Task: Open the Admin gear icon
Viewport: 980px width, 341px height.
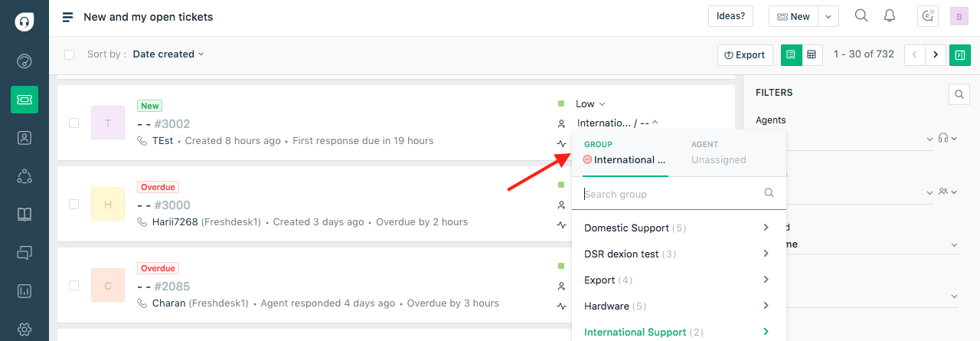Action: (x=24, y=330)
